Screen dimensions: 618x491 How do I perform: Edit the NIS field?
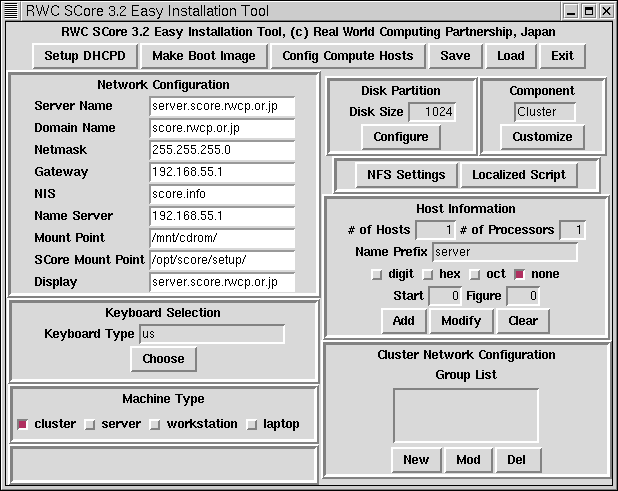222,194
